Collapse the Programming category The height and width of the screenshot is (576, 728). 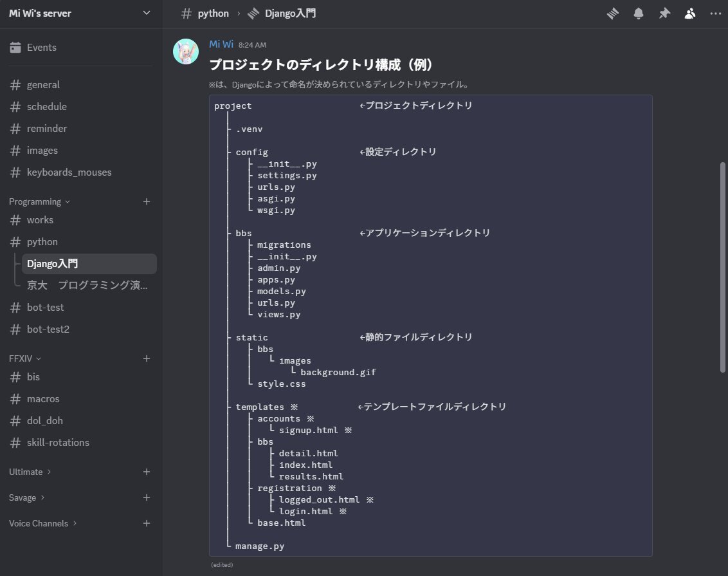pos(39,201)
